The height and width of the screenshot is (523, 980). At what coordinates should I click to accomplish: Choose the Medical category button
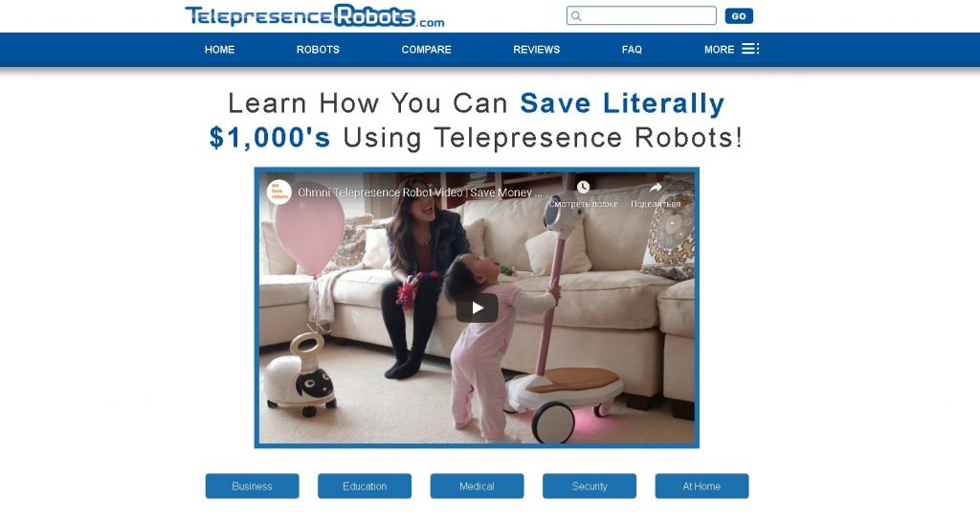477,486
